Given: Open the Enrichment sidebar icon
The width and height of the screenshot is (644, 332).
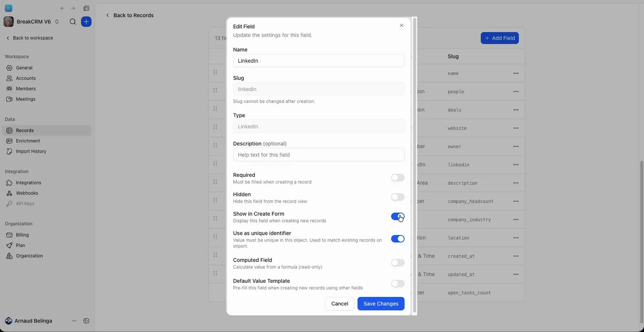Looking at the screenshot, I should pos(9,141).
